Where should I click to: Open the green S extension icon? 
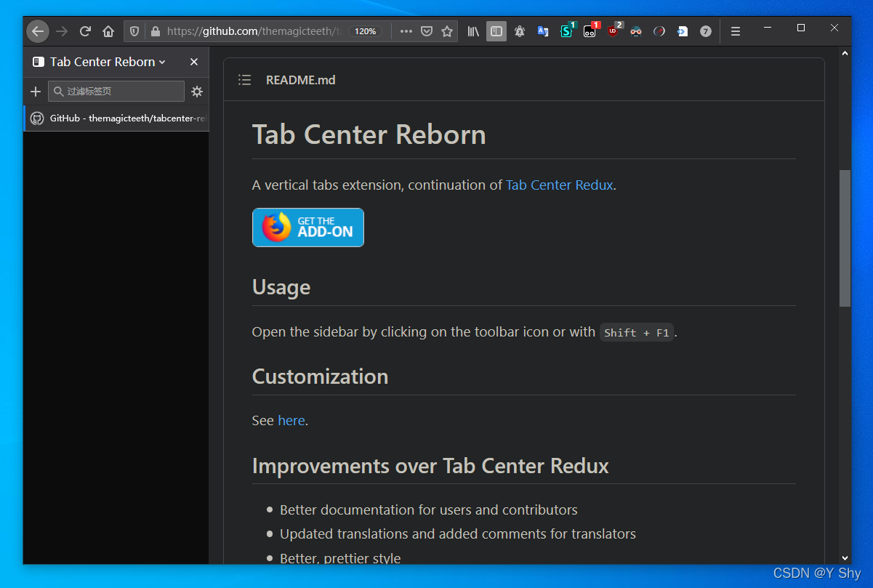[x=566, y=31]
